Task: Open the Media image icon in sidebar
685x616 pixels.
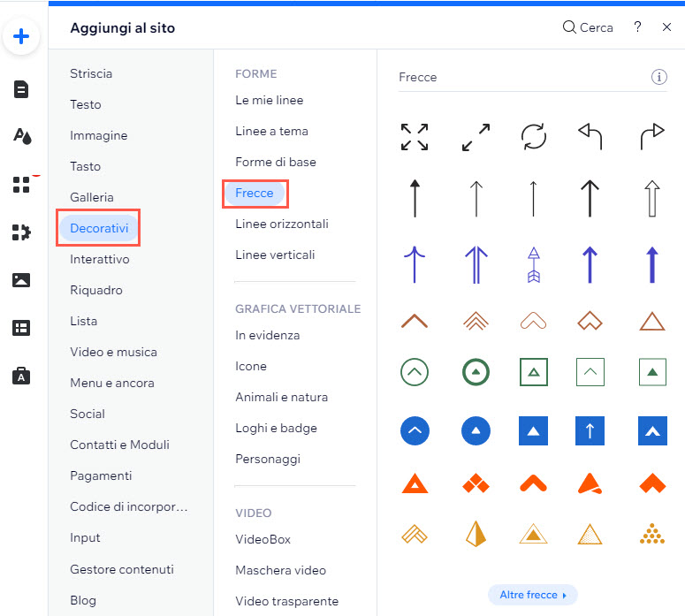Action: [x=21, y=279]
